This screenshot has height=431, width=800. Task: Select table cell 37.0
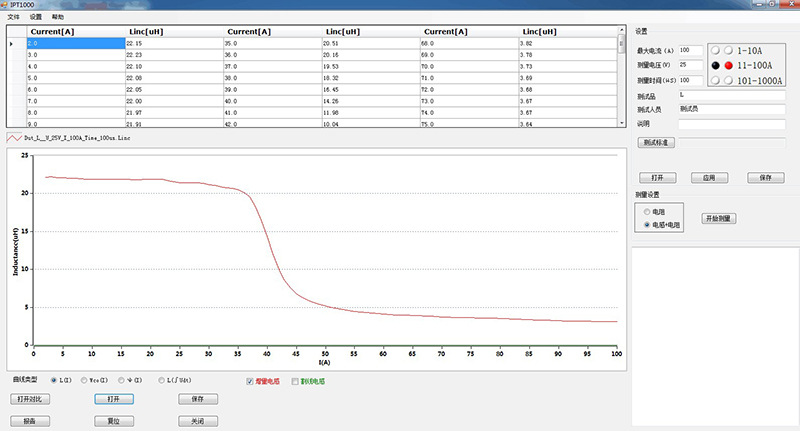click(x=273, y=67)
